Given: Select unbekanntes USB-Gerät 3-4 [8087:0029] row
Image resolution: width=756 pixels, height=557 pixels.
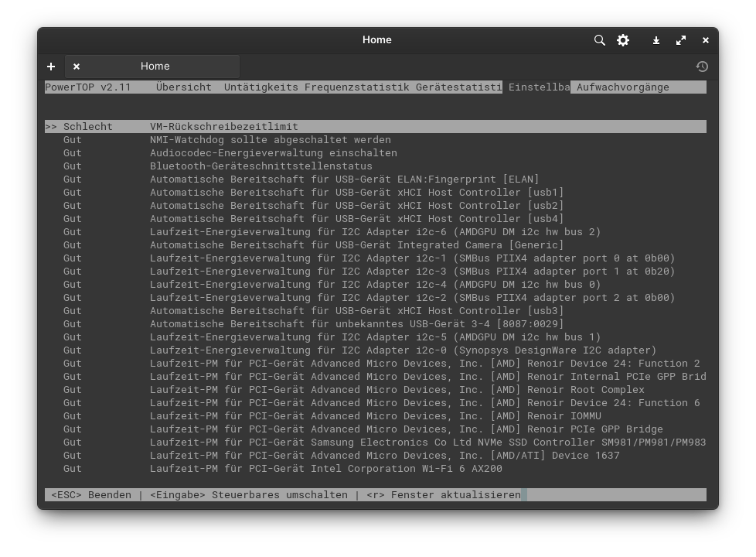Looking at the screenshot, I should [376, 324].
